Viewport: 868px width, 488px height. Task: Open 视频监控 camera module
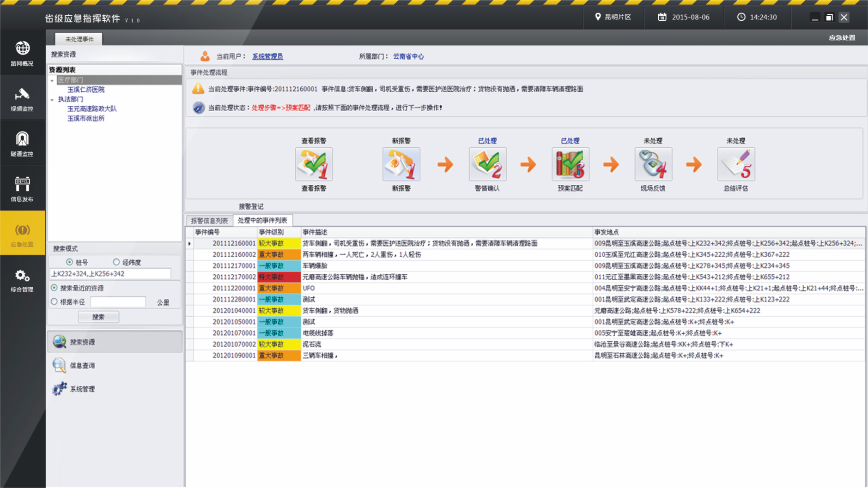(22, 99)
